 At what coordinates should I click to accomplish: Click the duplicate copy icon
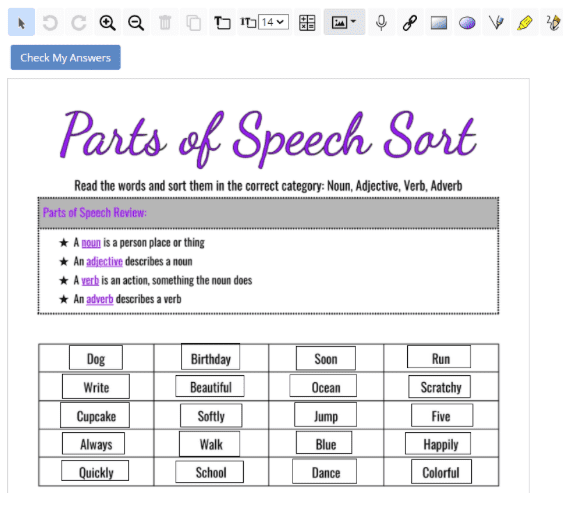coord(193,23)
